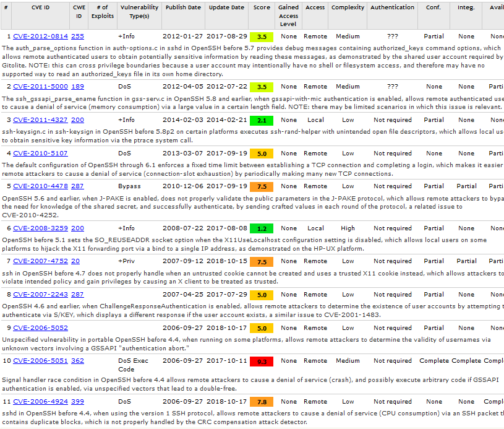Screen dimensions: 504x429
Task: Click the CVE-2007-2243 link
Action: (x=40, y=295)
